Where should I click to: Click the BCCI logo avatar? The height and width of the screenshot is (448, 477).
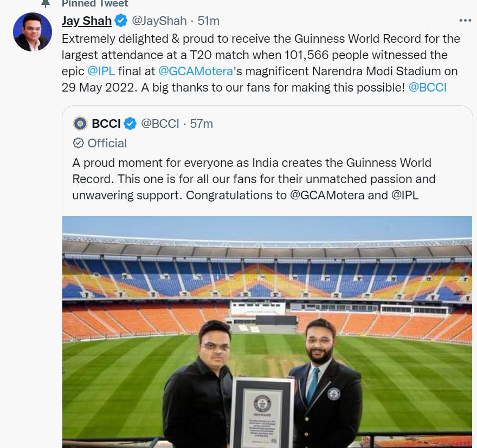[x=80, y=124]
